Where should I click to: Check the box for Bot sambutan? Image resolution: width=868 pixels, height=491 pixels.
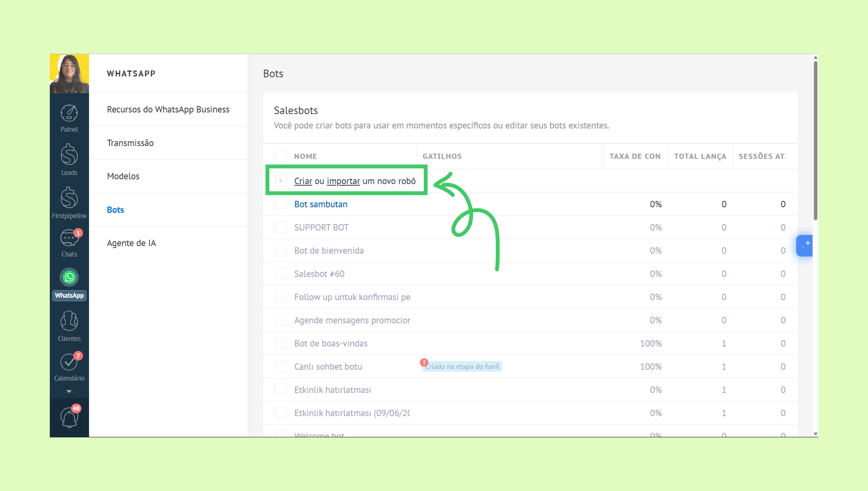point(281,204)
